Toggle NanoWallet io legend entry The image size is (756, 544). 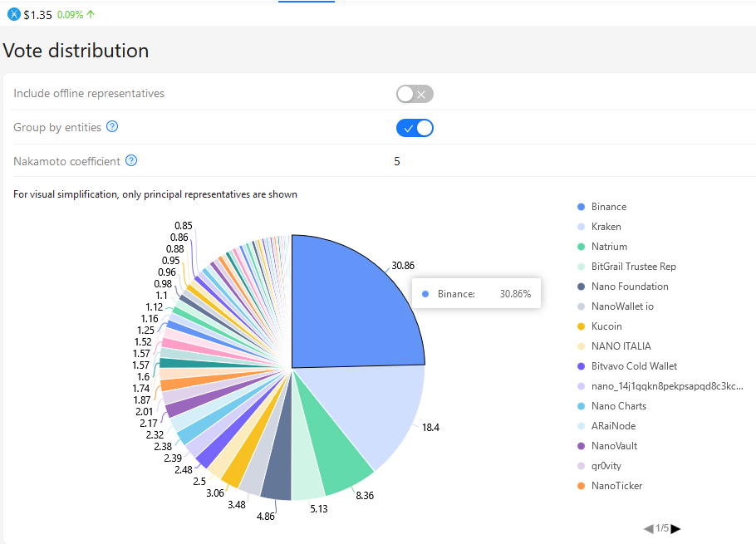point(616,306)
